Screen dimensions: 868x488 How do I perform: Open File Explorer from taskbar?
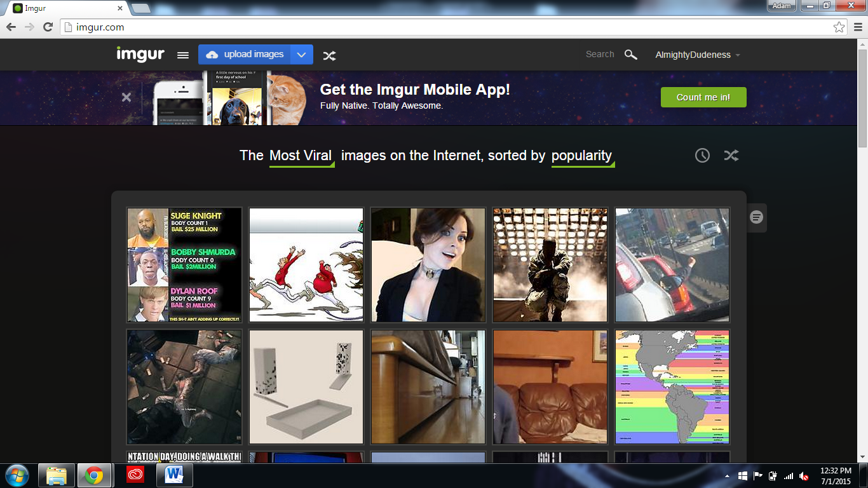click(56, 475)
